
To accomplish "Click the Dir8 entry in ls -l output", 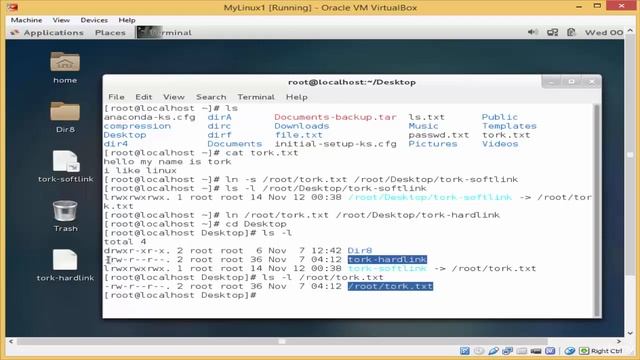I will (x=360, y=251).
